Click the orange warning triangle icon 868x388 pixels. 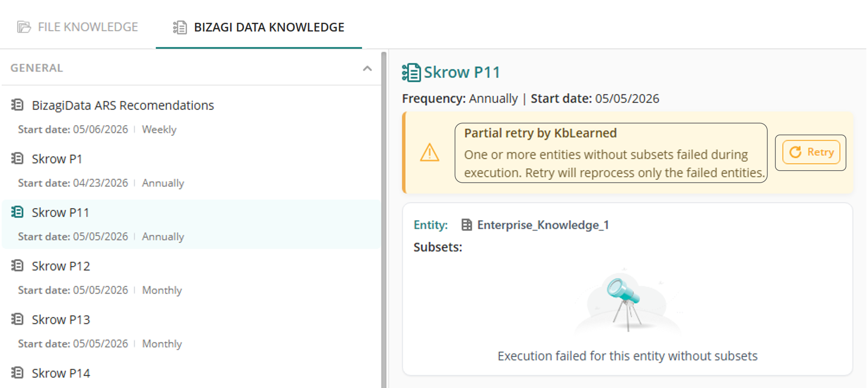(x=430, y=153)
